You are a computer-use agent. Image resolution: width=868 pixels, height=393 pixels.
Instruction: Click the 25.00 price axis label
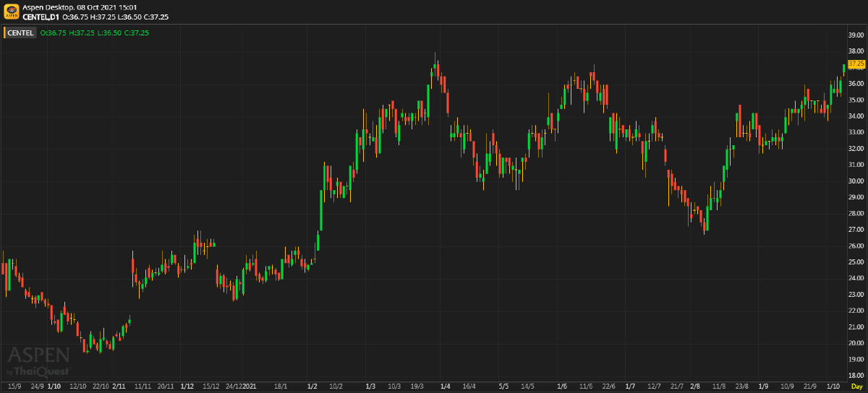coord(856,262)
